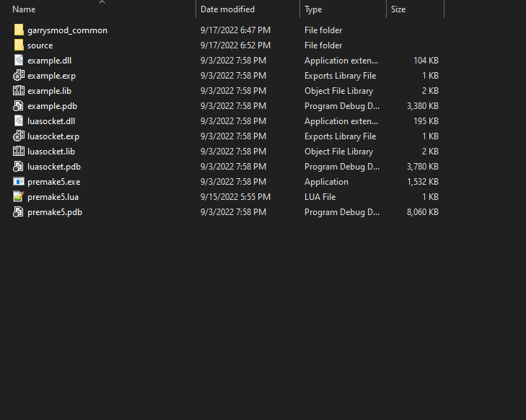The width and height of the screenshot is (526, 420).
Task: Click the example.pdb file icon
Action: pos(19,105)
